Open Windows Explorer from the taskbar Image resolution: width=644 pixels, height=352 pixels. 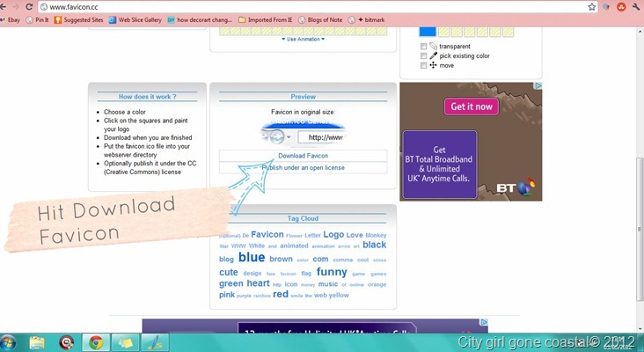pyautogui.click(x=37, y=342)
